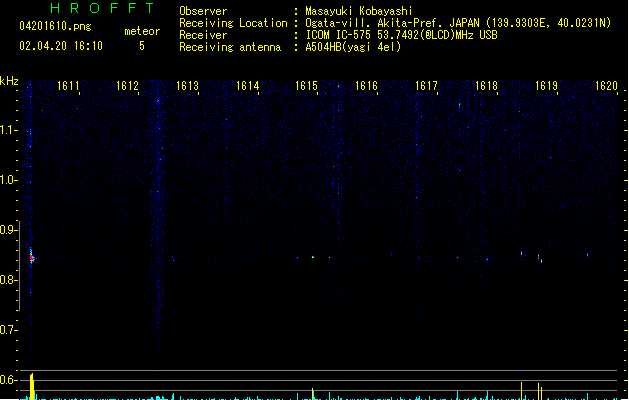Viewport: 629px width, 400px height.
Task: Click the meteor label
Action: click(x=142, y=31)
